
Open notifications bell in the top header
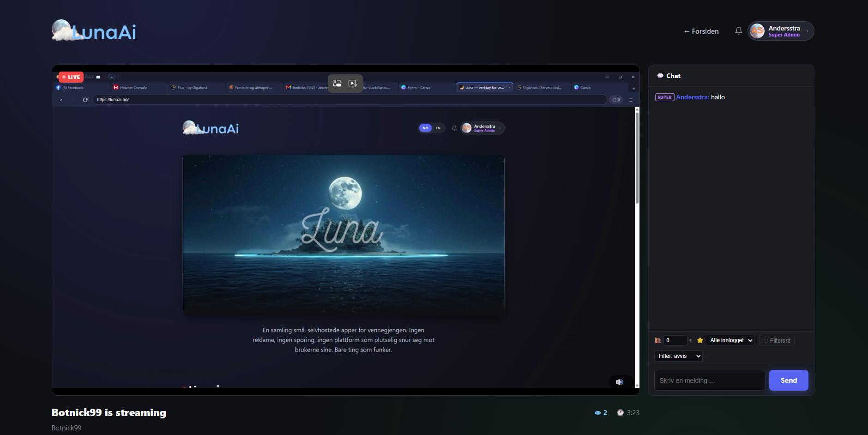738,31
